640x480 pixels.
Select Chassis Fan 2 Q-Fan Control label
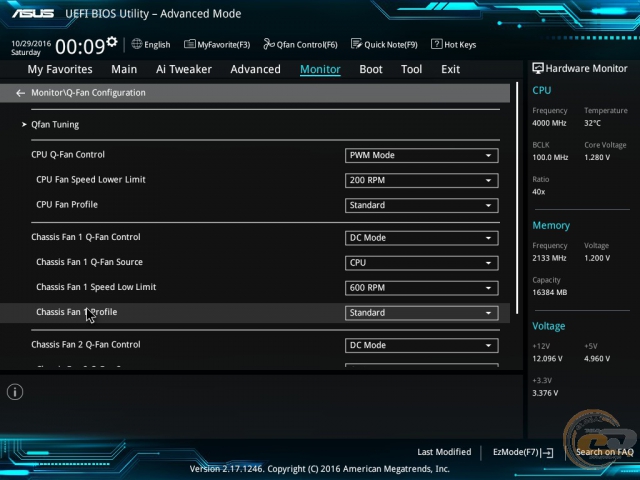[x=86, y=344]
